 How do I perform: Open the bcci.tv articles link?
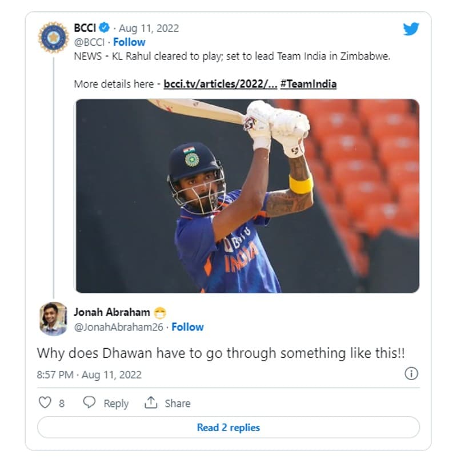(x=221, y=84)
